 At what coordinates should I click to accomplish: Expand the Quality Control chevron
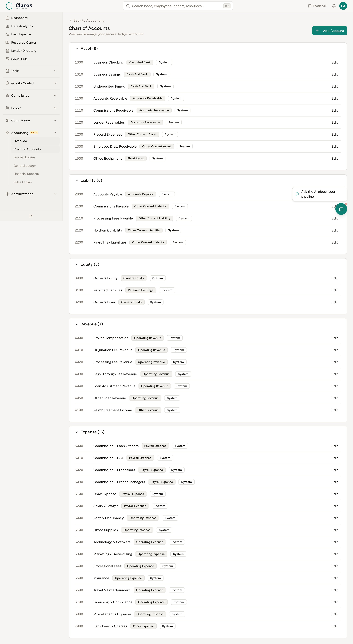coord(55,83)
